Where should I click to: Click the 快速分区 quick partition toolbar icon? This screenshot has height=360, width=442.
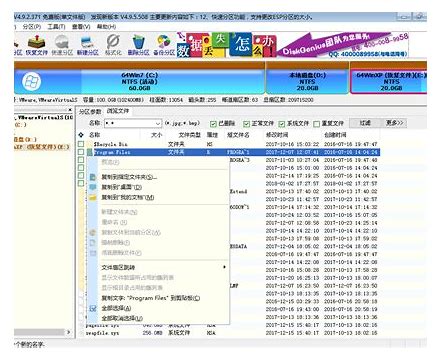click(62, 42)
